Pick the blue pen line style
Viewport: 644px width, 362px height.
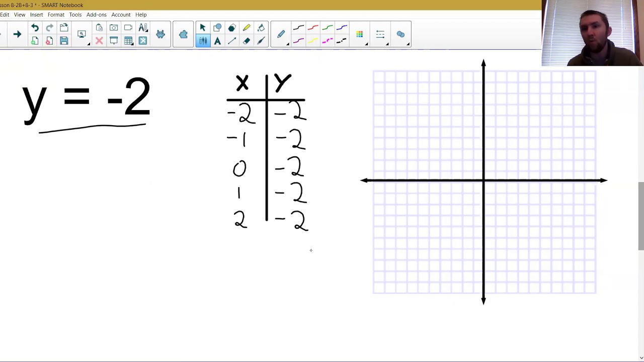(x=342, y=28)
